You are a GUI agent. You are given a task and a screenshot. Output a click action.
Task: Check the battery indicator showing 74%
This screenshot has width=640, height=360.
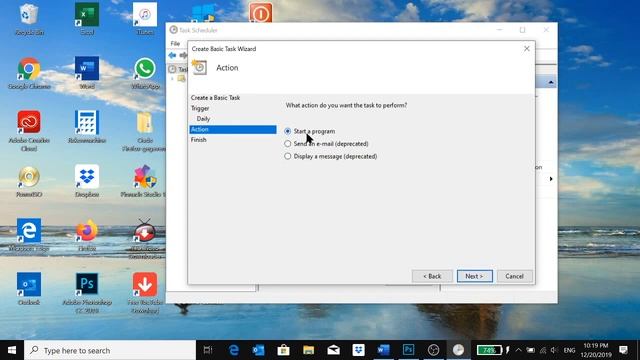coord(489,350)
